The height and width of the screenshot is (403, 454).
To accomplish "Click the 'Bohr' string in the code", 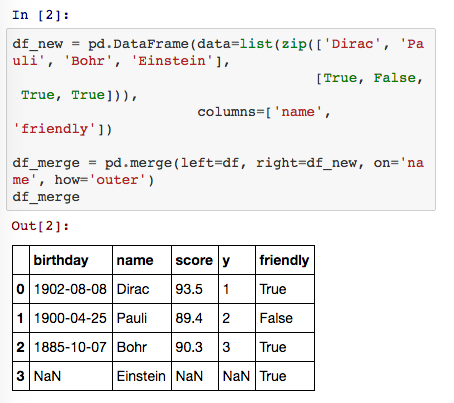I will pyautogui.click(x=88, y=61).
